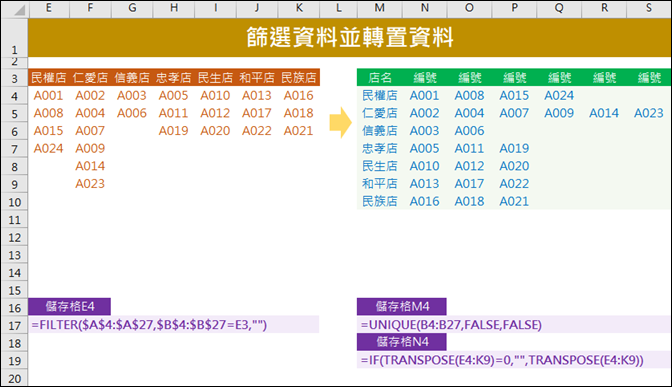Select the FILTER formula cell
This screenshot has height=387, width=672.
pyautogui.click(x=174, y=325)
